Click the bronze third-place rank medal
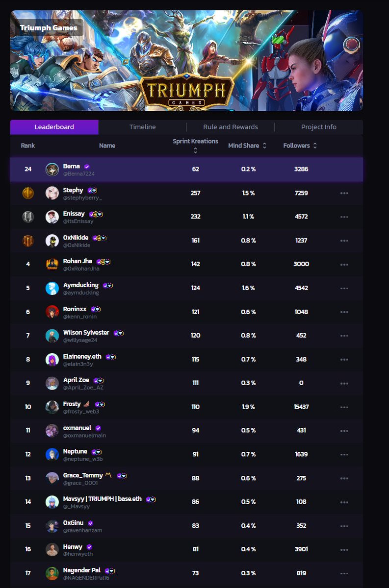Screen dimensions: 389x588 28,241
